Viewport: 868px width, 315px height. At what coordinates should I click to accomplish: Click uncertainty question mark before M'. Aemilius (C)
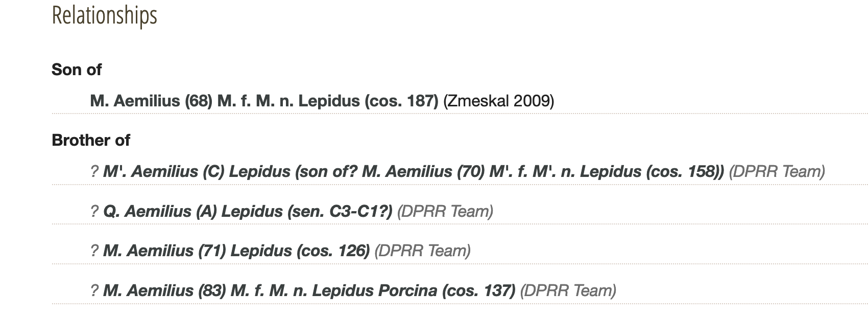coord(94,171)
